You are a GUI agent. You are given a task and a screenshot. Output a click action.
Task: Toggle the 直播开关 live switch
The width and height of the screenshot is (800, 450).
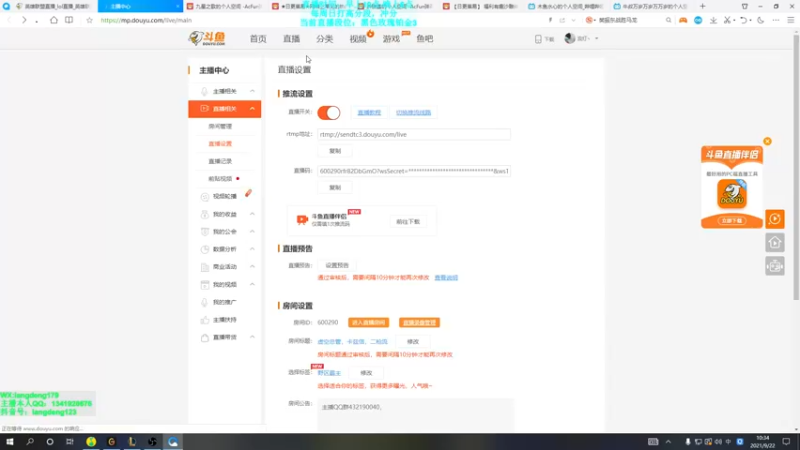click(329, 113)
